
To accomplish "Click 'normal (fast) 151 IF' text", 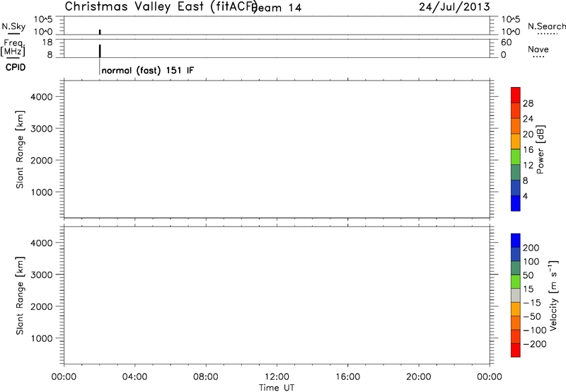I will [148, 70].
